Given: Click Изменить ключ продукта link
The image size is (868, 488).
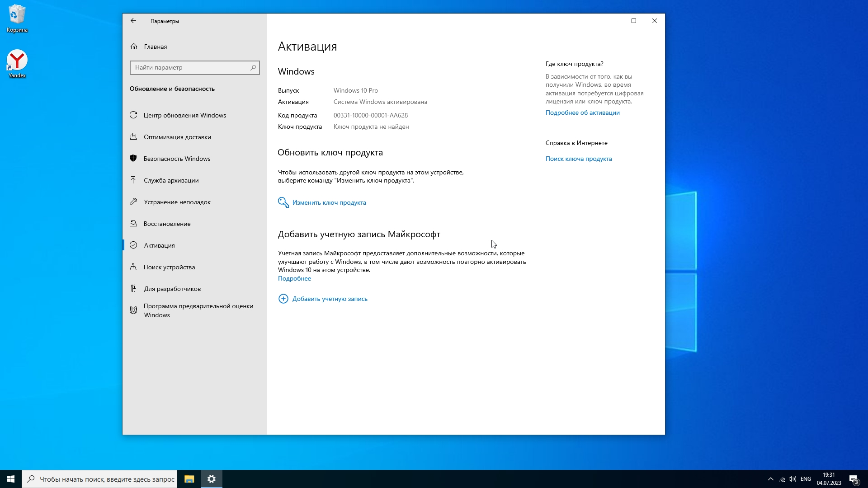Looking at the screenshot, I should coord(329,202).
